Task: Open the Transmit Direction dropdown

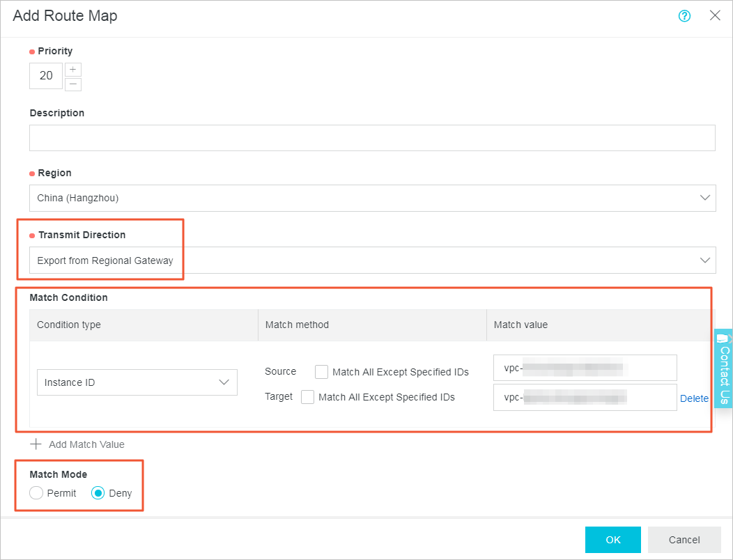Action: (372, 260)
